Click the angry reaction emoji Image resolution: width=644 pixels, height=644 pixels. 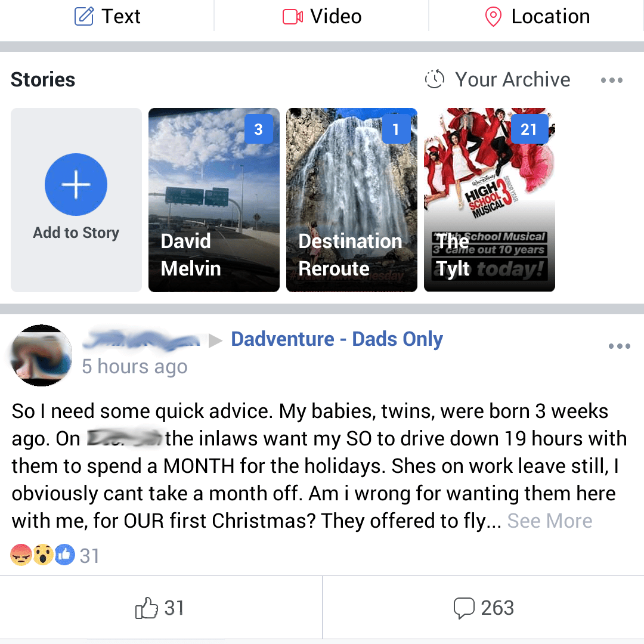tap(21, 556)
